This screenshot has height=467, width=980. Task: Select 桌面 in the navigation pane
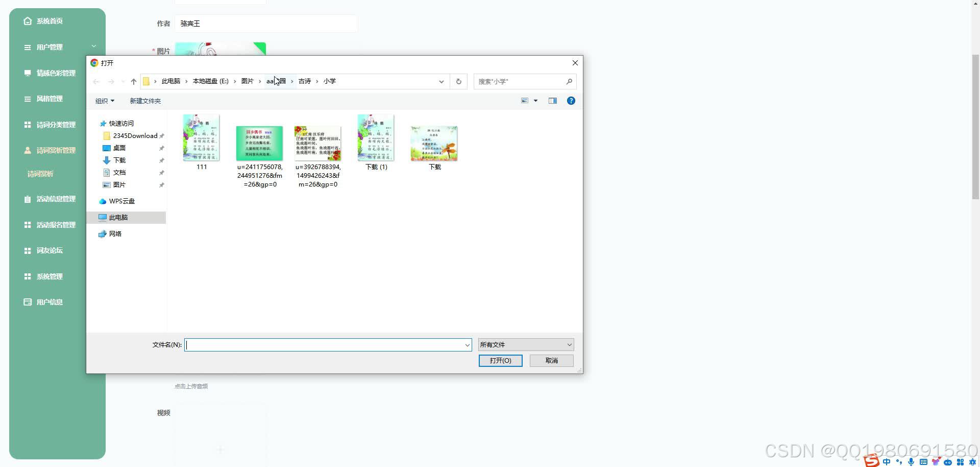click(x=114, y=148)
